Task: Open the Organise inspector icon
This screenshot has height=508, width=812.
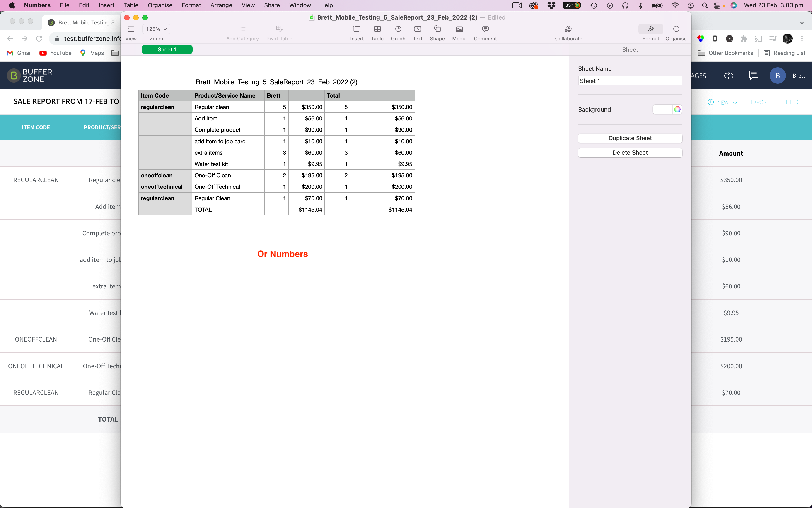Action: pos(676,29)
